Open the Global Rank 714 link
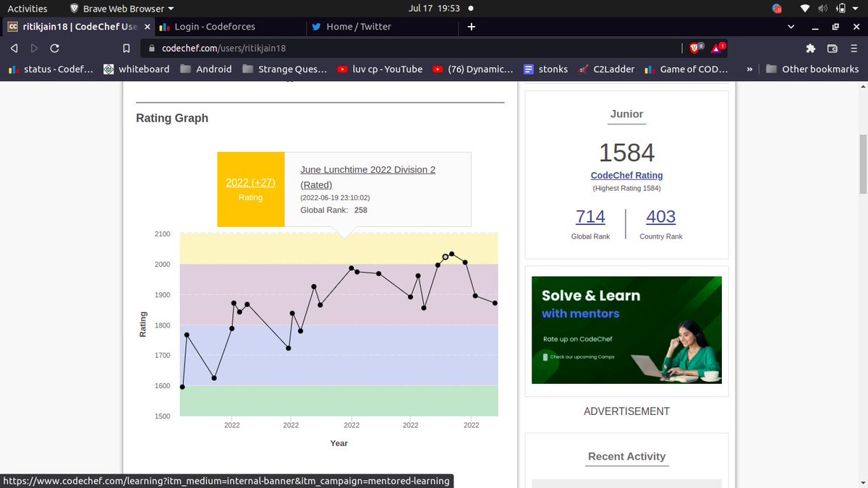This screenshot has height=488, width=868. click(590, 216)
